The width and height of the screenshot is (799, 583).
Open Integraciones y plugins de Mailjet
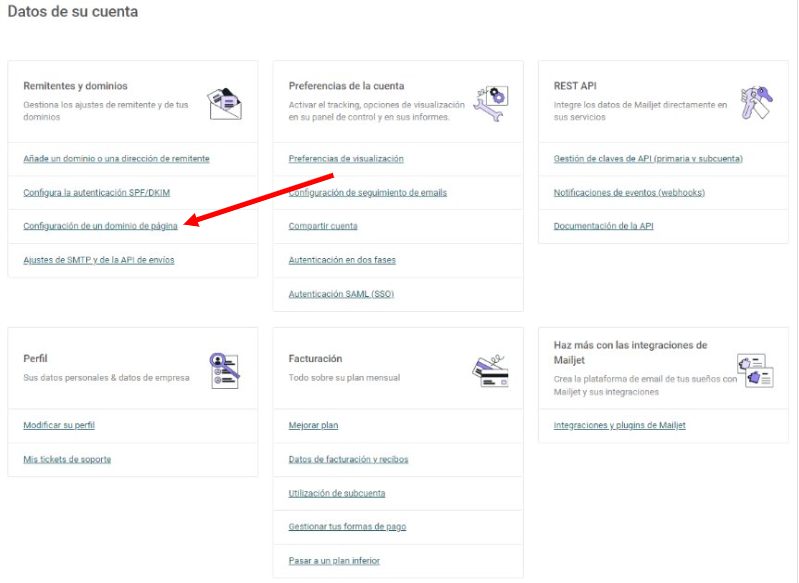coord(620,425)
